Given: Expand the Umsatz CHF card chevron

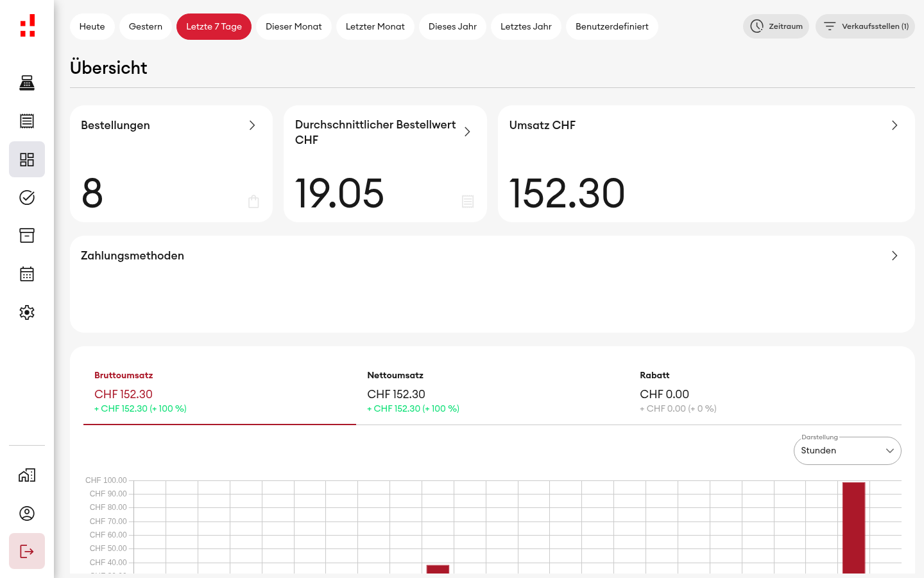Looking at the screenshot, I should [x=894, y=125].
